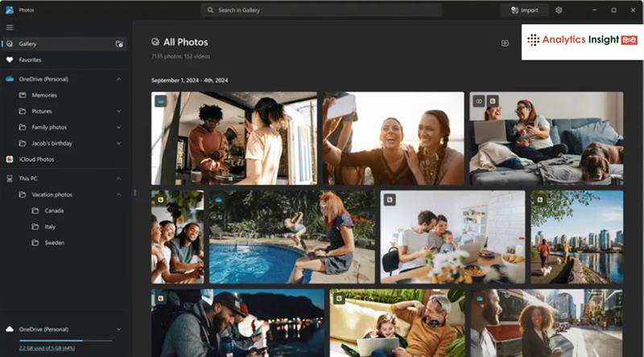Collapse the Vacation photos chevron

(x=118, y=195)
